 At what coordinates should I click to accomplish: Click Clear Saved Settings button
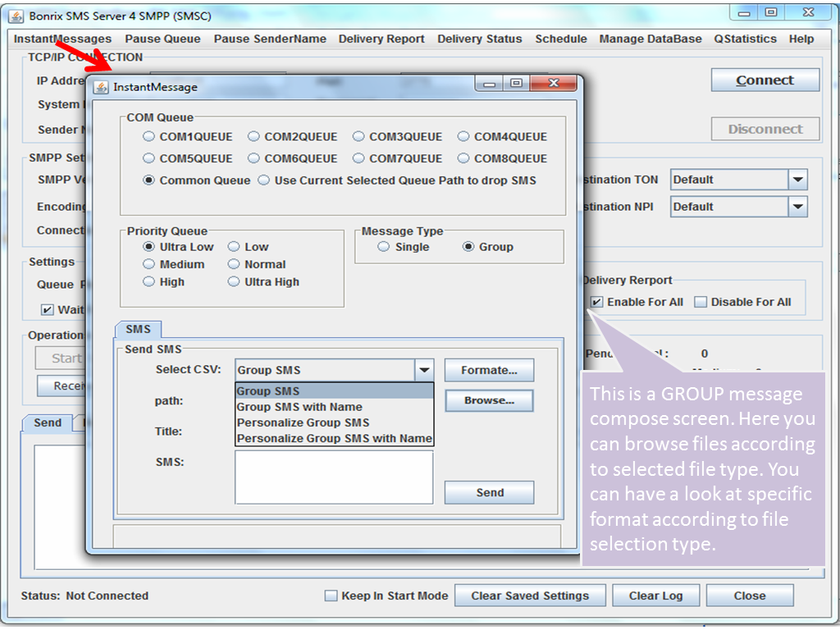[x=530, y=596]
